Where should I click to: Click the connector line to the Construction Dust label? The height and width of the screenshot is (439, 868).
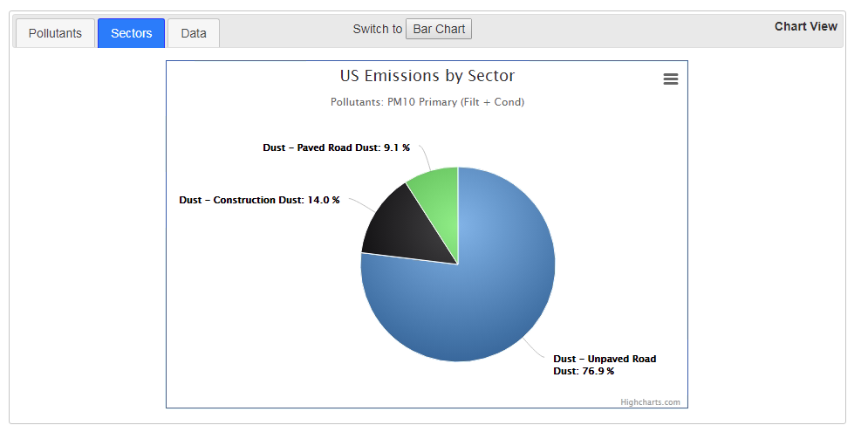point(362,205)
